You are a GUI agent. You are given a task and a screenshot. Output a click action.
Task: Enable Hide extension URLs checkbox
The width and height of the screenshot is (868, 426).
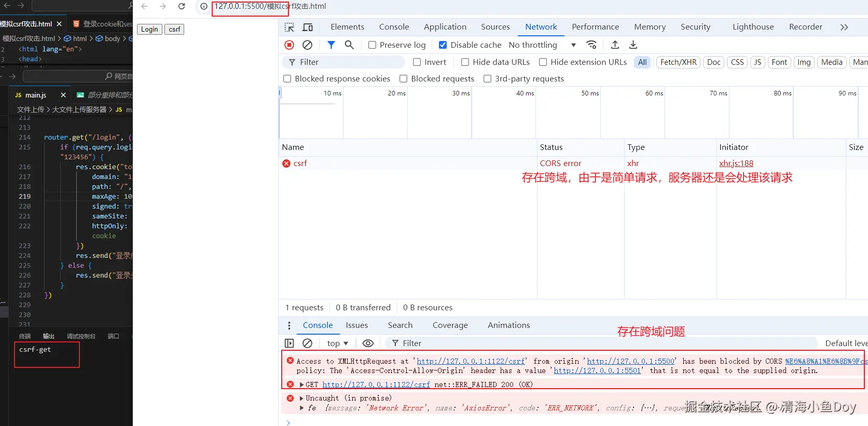click(543, 62)
